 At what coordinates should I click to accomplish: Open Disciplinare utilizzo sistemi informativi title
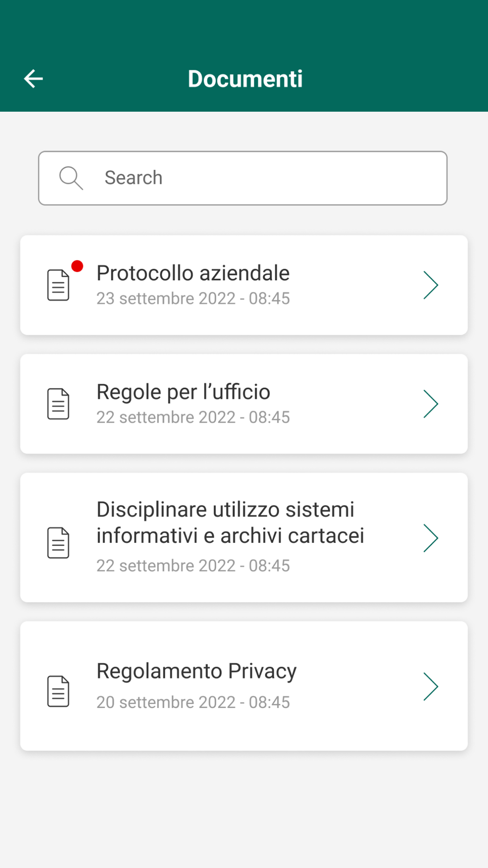coord(230,522)
